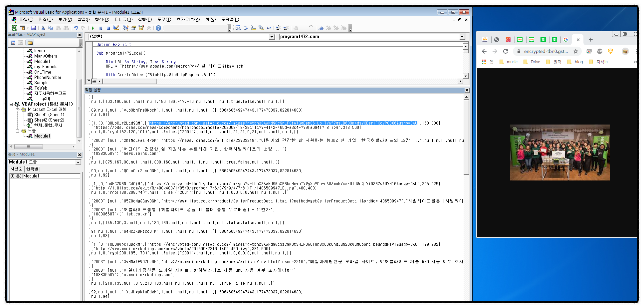Collapse the VBAProject (통합 문서1) tree node
644x308 pixels.
click(11, 104)
